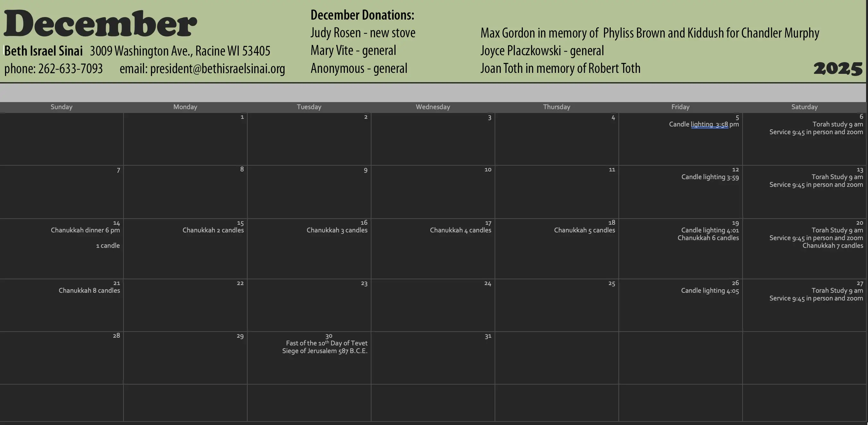Select the Chanukkah dinner 6 pm entry
Screen dimensions: 868x425
point(85,230)
